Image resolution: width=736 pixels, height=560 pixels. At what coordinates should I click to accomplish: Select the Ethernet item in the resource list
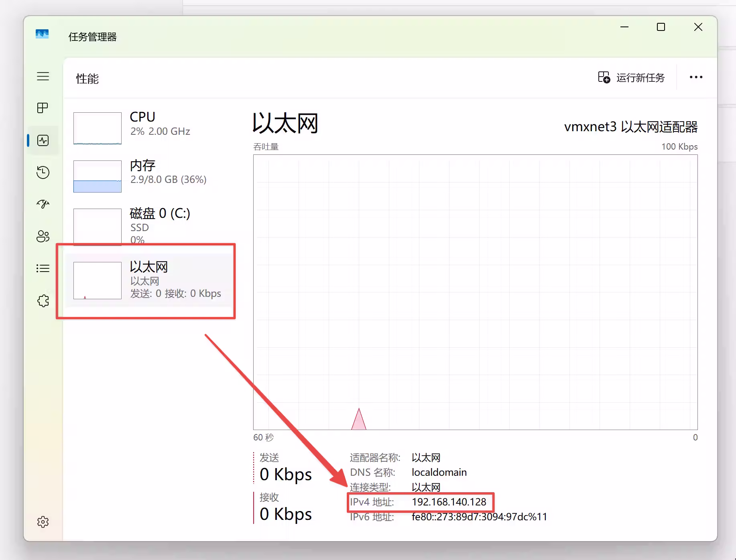click(x=148, y=280)
